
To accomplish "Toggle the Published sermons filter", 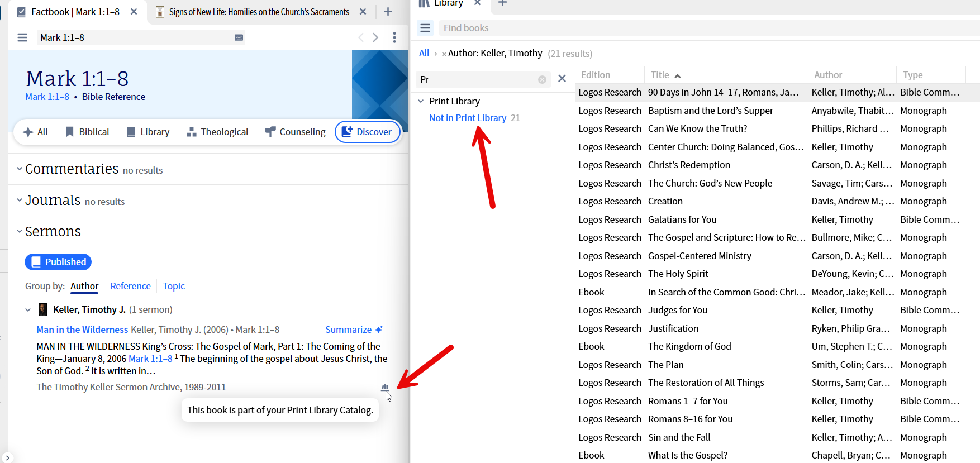I will [x=58, y=262].
